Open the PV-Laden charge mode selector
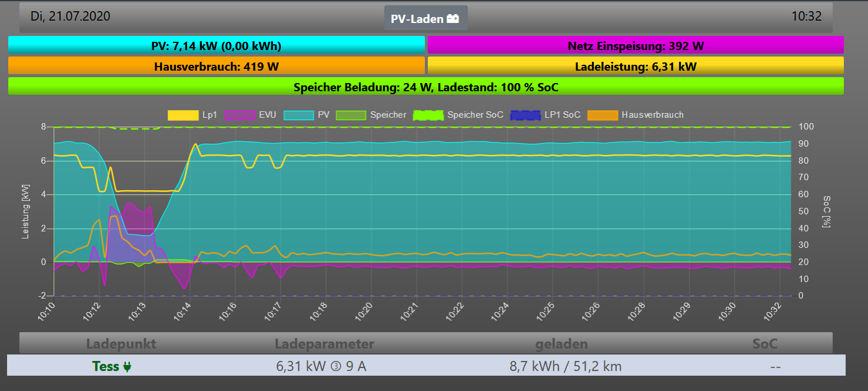This screenshot has height=391, width=868. pos(425,18)
